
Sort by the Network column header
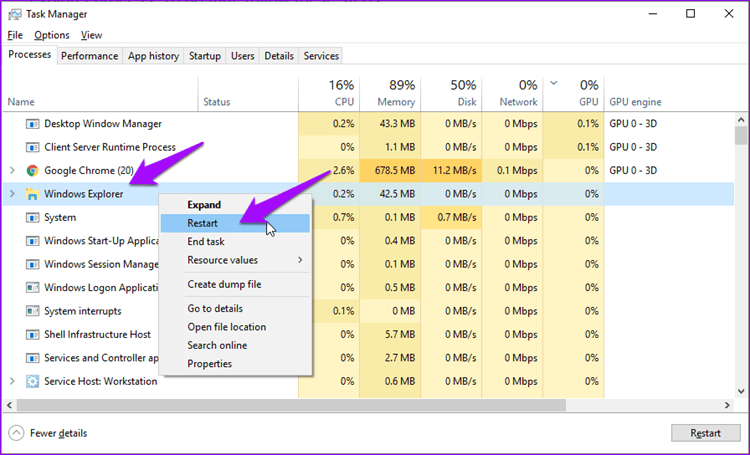tap(513, 94)
